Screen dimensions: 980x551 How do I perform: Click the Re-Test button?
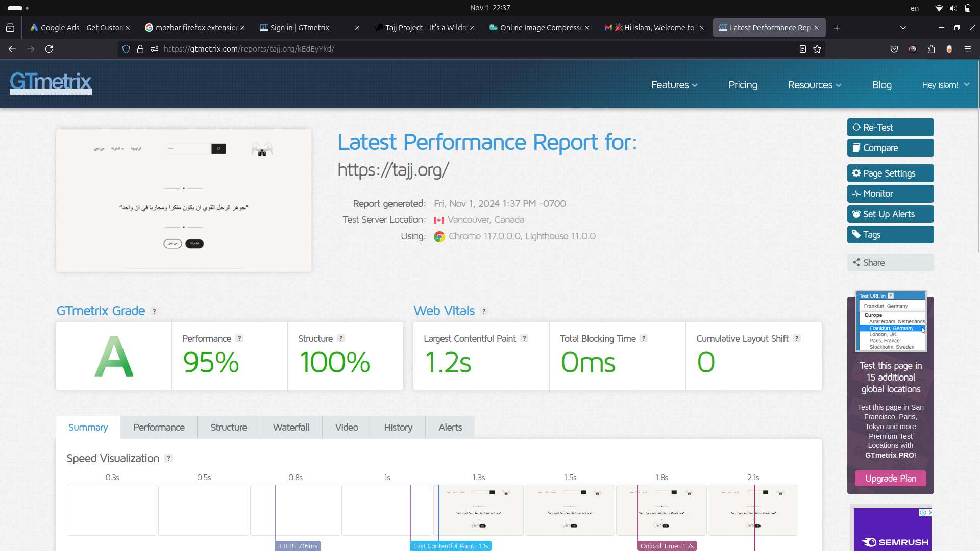(x=890, y=127)
